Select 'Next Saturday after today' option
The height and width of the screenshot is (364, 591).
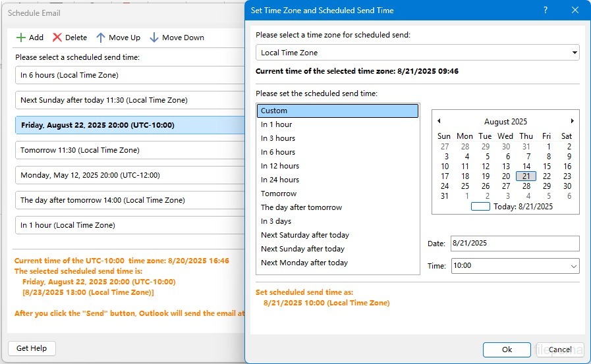[x=305, y=235]
